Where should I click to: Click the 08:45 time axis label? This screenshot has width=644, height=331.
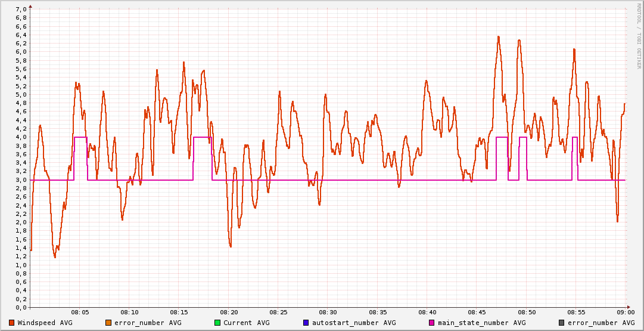(477, 312)
